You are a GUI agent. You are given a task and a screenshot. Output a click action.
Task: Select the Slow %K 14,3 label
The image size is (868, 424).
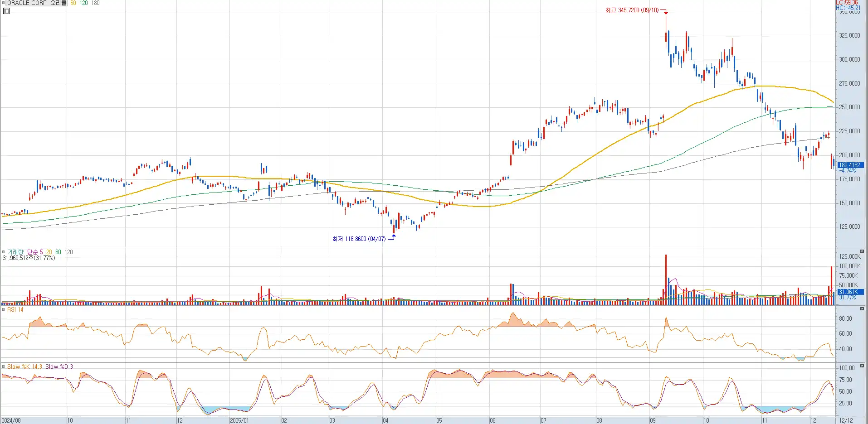point(24,366)
